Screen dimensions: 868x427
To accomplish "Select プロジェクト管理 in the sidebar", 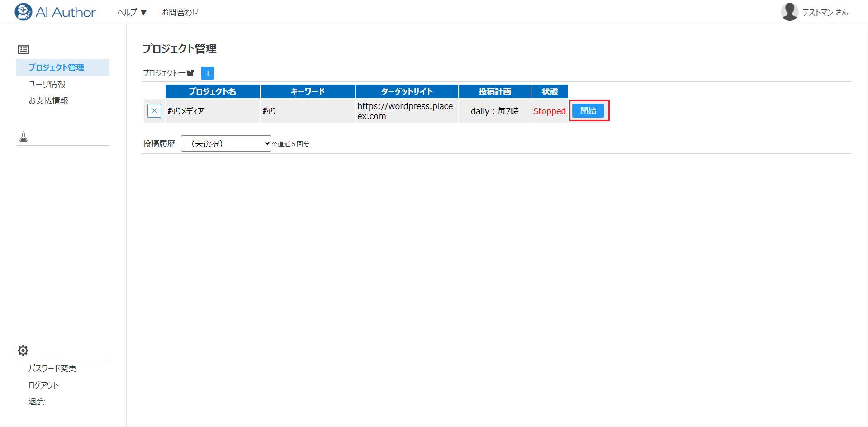I will click(x=57, y=67).
